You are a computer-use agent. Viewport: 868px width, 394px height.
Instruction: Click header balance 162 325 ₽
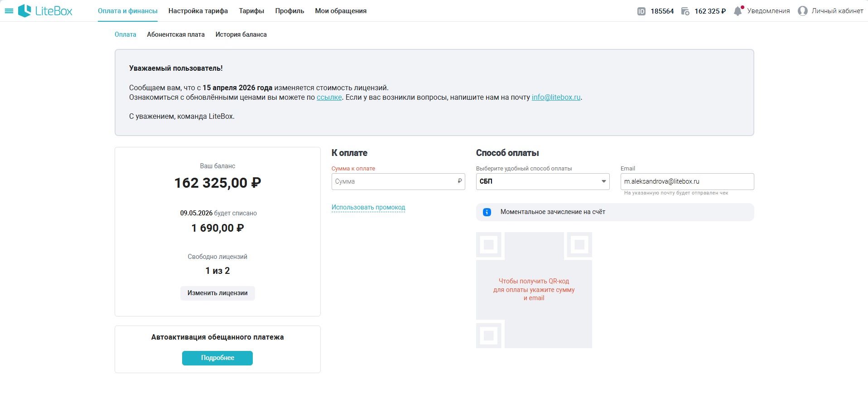(x=710, y=11)
